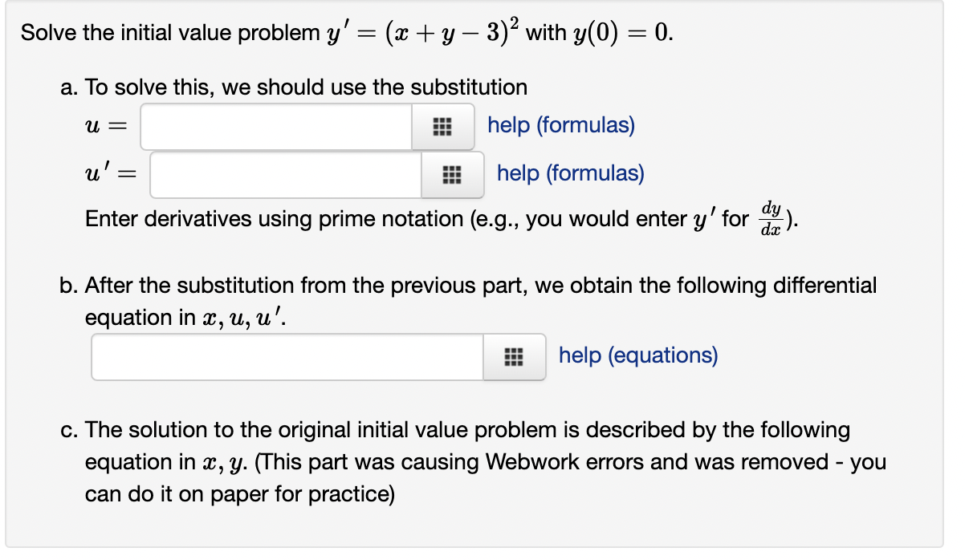Open help for entering formulas near u =
Screen dimensions: 965x560
coord(560,125)
